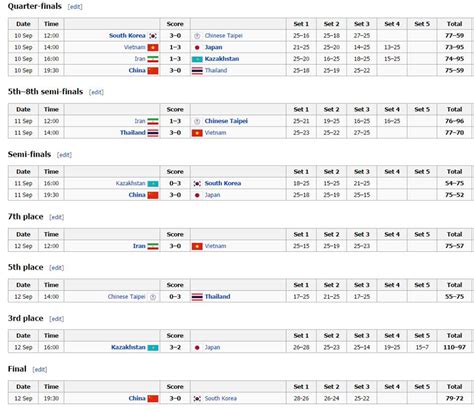Click Vietnam flag in Vietnam vs Japan quarter-final
The height and width of the screenshot is (412, 474).
tap(153, 47)
